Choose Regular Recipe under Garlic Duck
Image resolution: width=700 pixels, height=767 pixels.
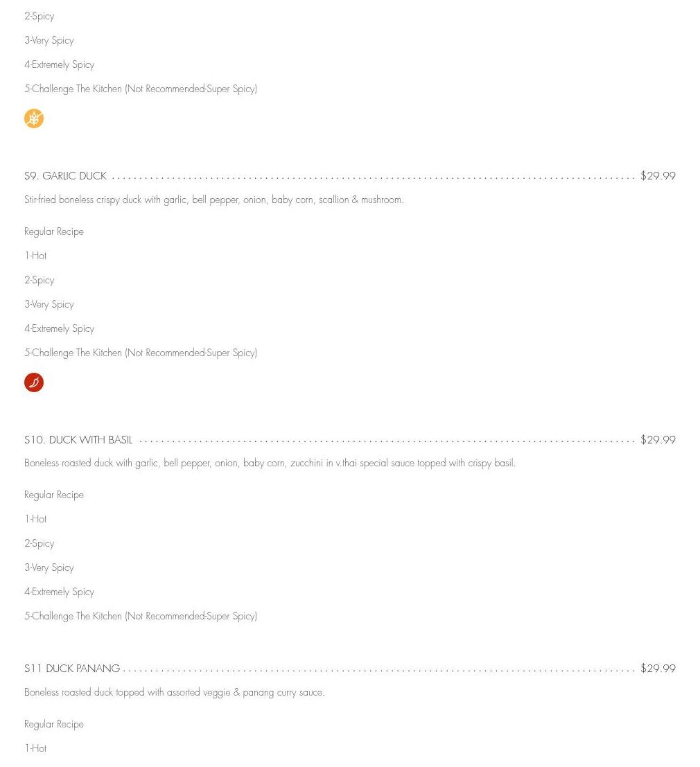[x=54, y=232]
